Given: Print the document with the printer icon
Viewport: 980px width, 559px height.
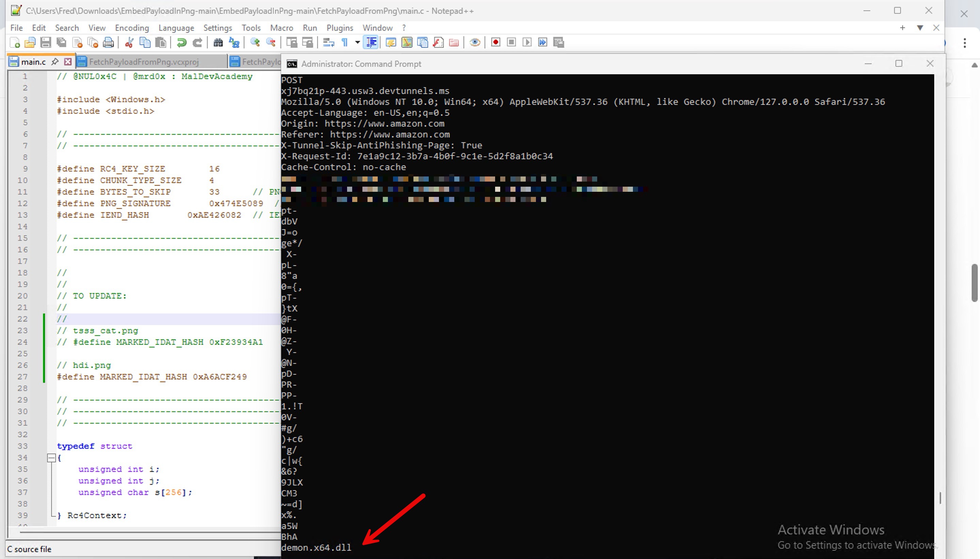Looking at the screenshot, I should pyautogui.click(x=109, y=42).
